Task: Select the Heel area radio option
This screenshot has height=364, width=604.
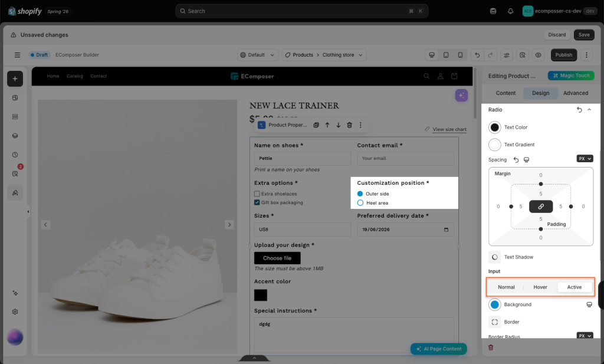Action: 360,203
